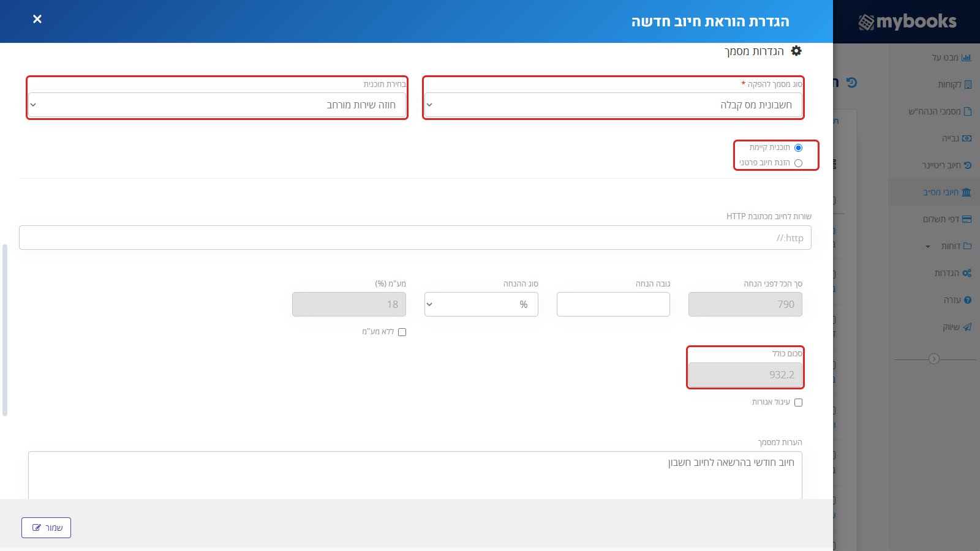Open חיובי מסיב bank icon
The height and width of the screenshot is (551, 980).
967,192
